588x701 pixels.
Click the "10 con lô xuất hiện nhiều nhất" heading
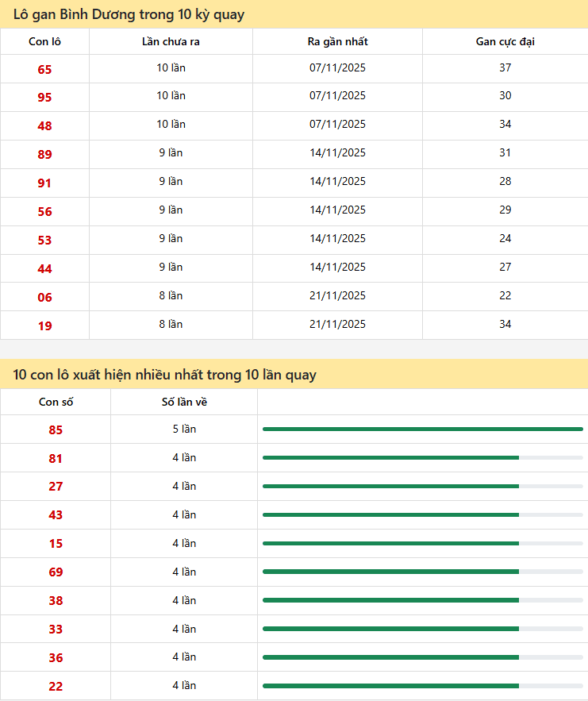click(164, 375)
